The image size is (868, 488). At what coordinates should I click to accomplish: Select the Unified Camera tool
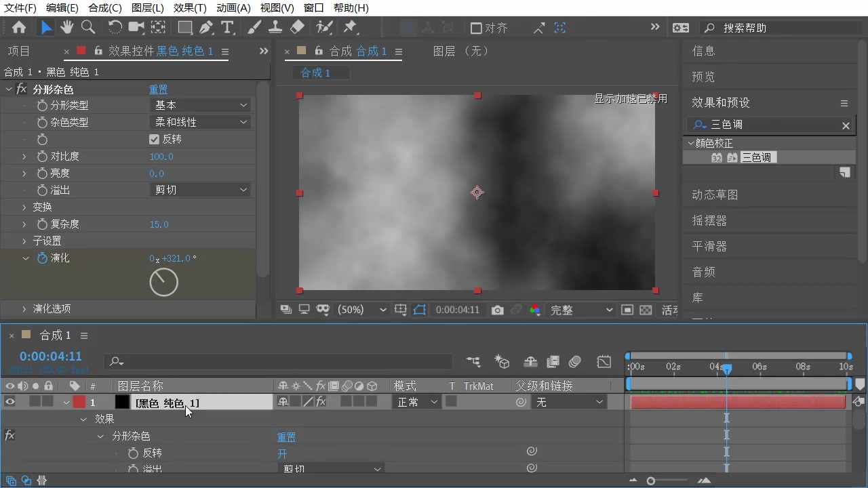pos(137,27)
